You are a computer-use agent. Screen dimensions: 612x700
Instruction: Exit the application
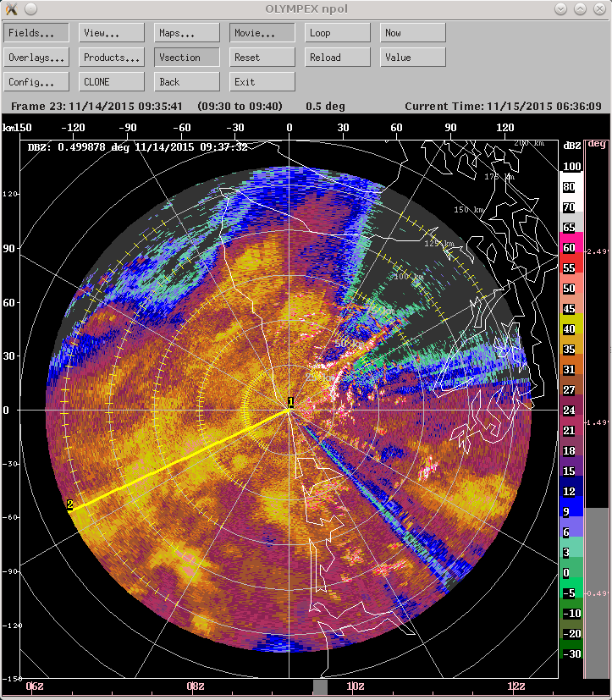(262, 82)
